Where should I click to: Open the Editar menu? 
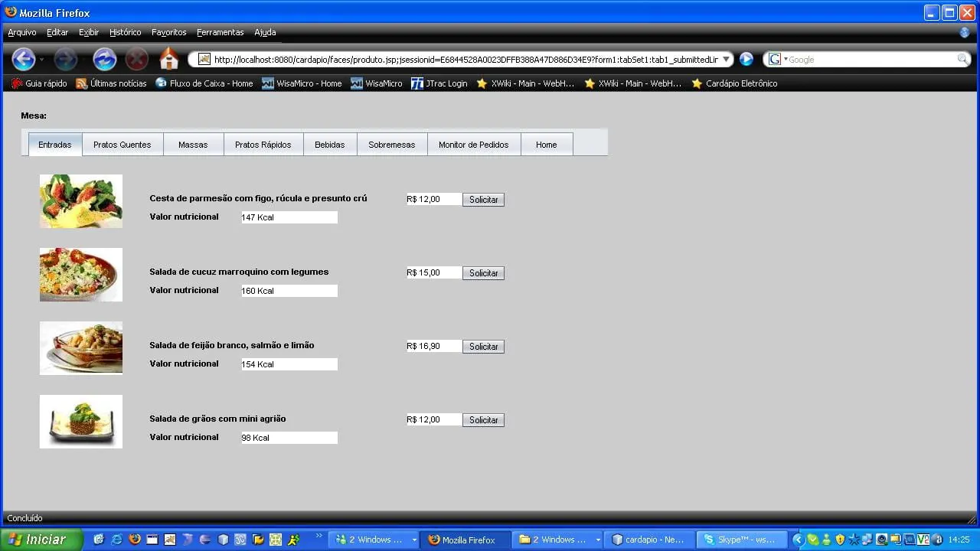click(x=57, y=32)
